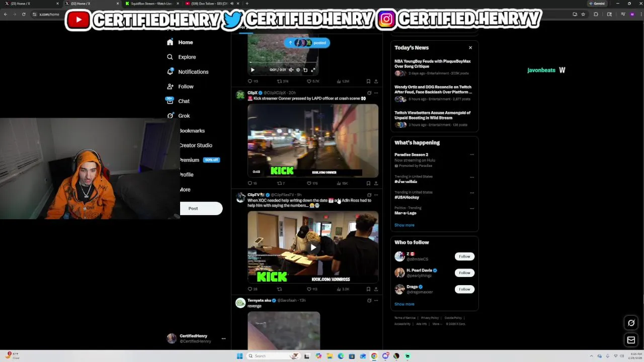Toggle picture-in-picture on top video
Viewport: 644px width, 362px height.
tap(305, 70)
